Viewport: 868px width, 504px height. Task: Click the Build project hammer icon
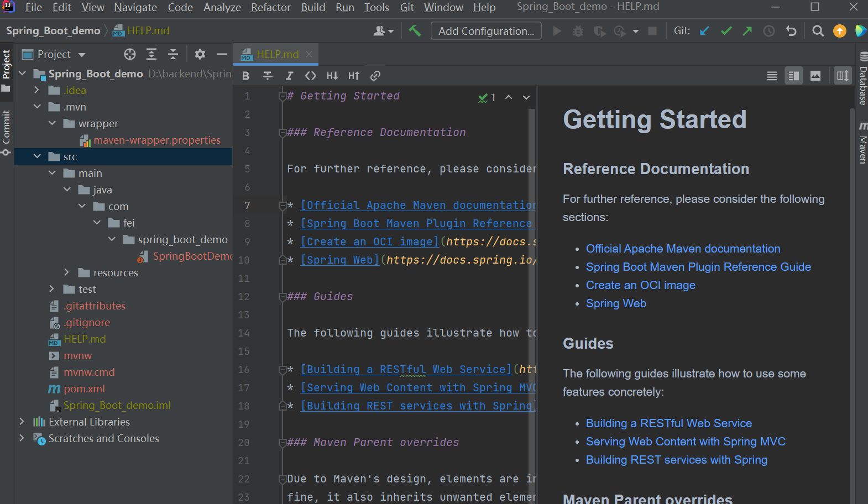pyautogui.click(x=415, y=31)
